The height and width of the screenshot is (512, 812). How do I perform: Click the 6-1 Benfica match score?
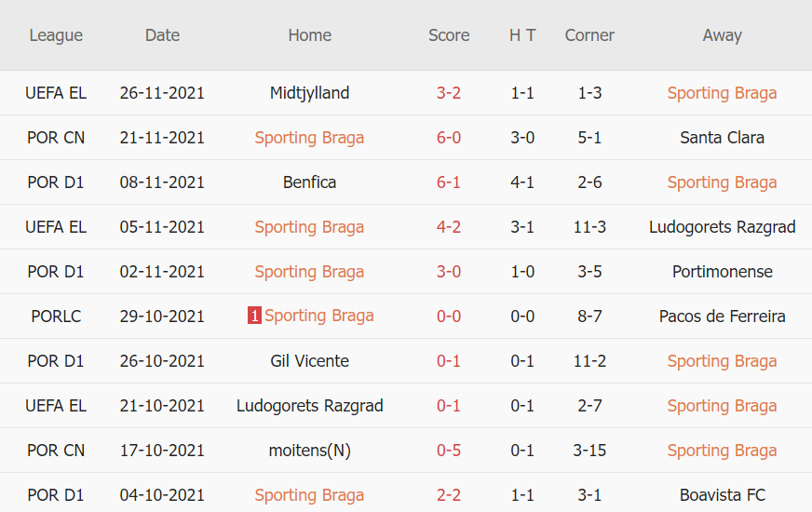point(449,182)
